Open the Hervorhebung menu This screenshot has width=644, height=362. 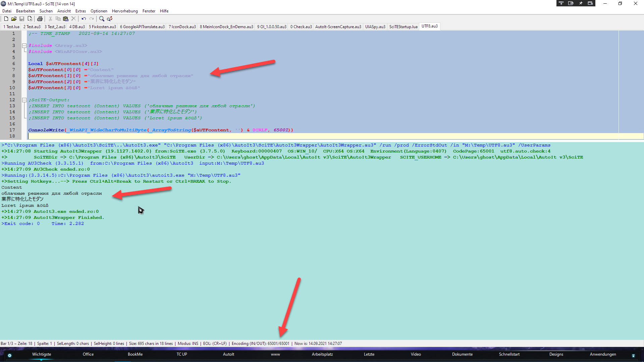(125, 11)
